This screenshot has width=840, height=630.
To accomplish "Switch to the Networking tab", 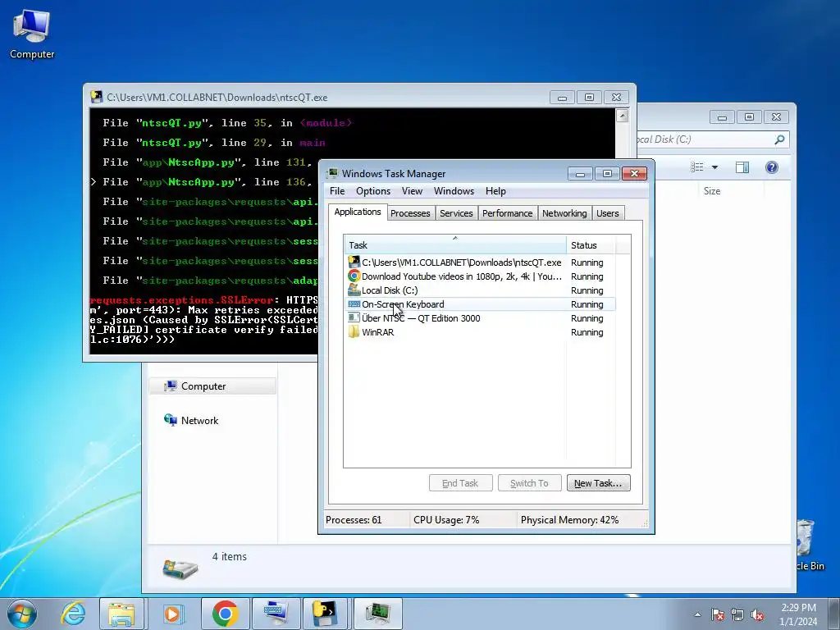I will (x=564, y=213).
